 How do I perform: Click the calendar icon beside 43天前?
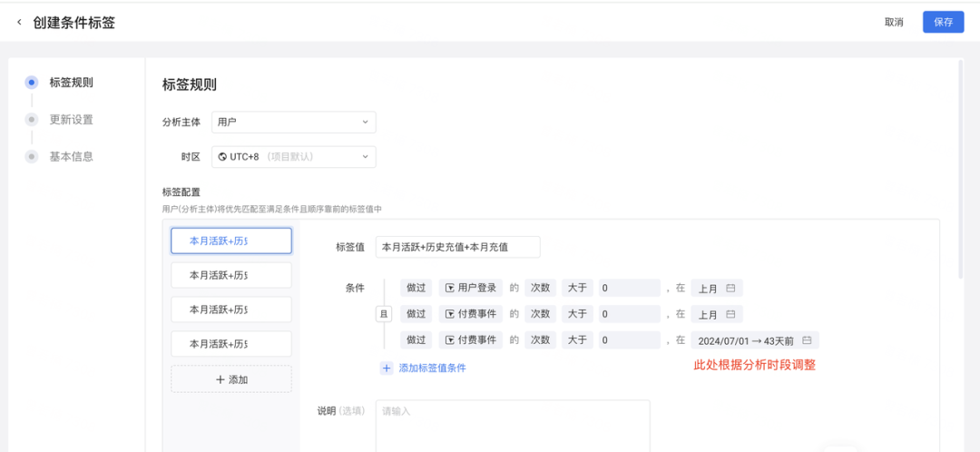point(807,340)
